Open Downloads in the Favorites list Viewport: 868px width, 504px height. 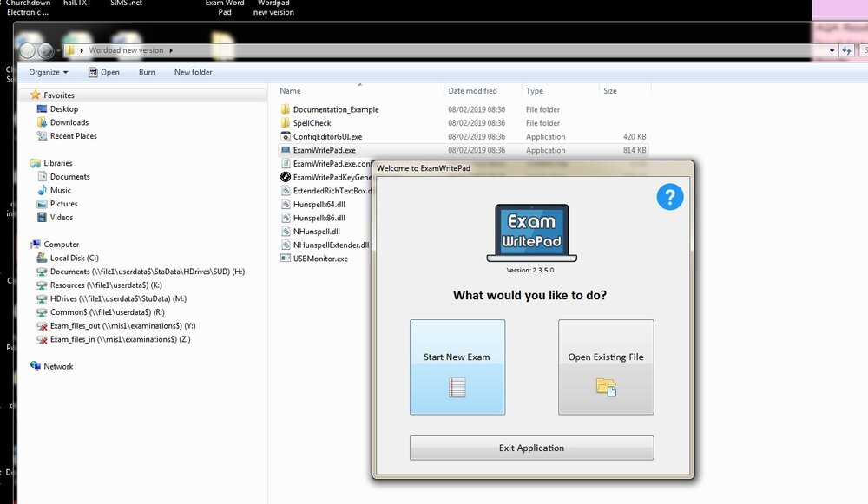tap(69, 122)
